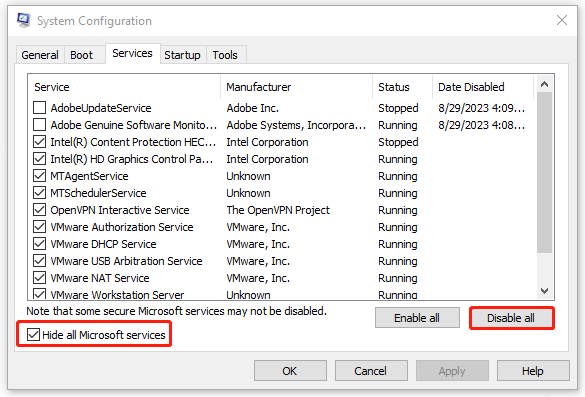
Task: Uncheck VMware Authorization Service
Action: [40, 227]
